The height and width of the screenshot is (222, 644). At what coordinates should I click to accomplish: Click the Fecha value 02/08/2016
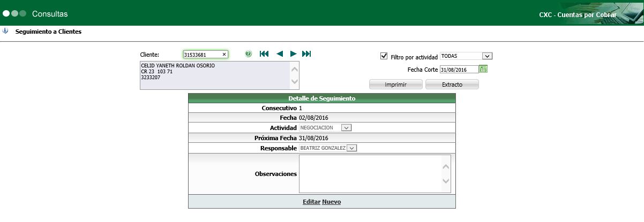pos(313,118)
